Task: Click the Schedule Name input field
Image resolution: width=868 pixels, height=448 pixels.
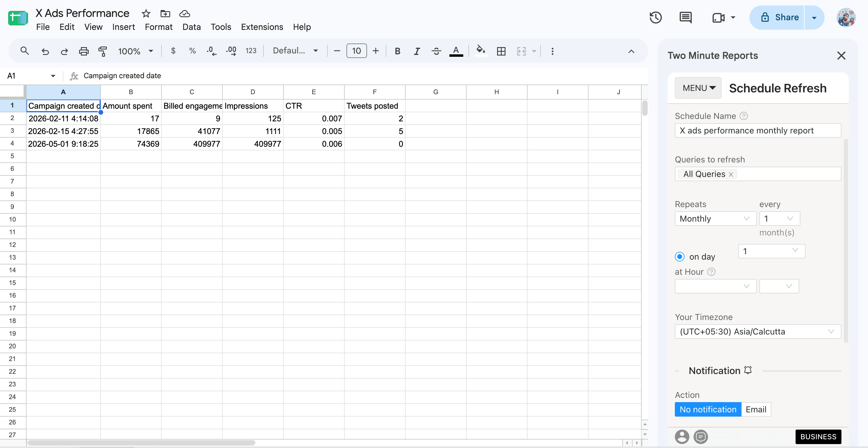Action: pyautogui.click(x=758, y=130)
